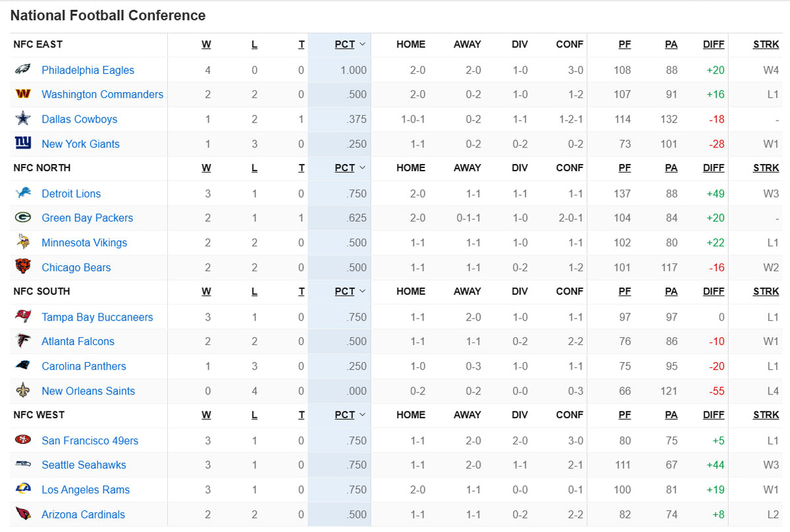This screenshot has height=532, width=790.
Task: Click the Dallas Cowboys star logo
Action: pyautogui.click(x=23, y=119)
